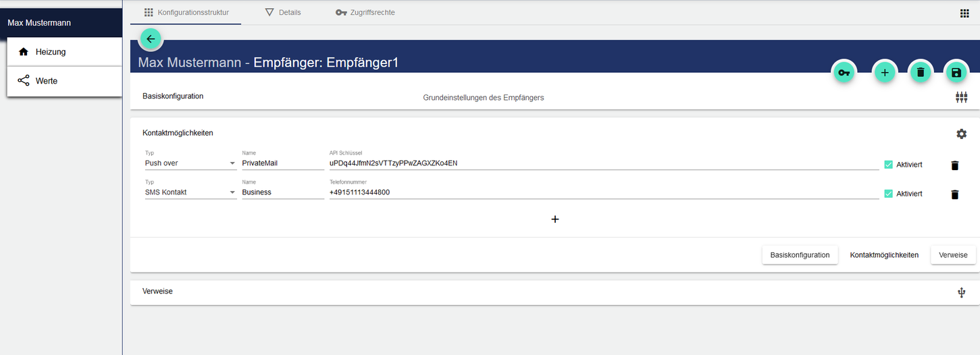Add a new contact row with plus

point(555,219)
